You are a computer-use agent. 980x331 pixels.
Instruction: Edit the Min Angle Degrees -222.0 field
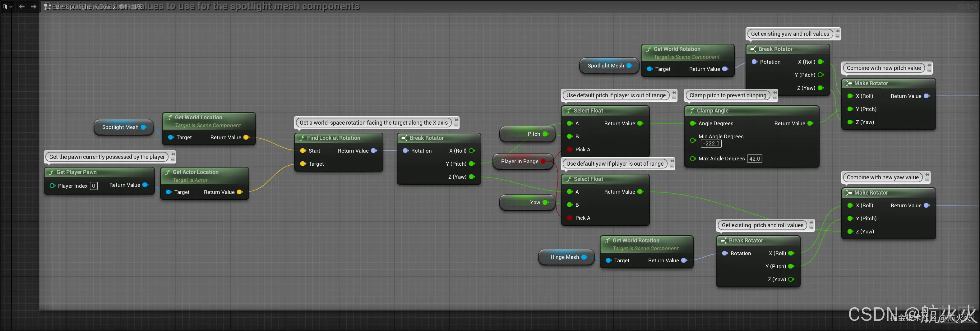click(711, 144)
